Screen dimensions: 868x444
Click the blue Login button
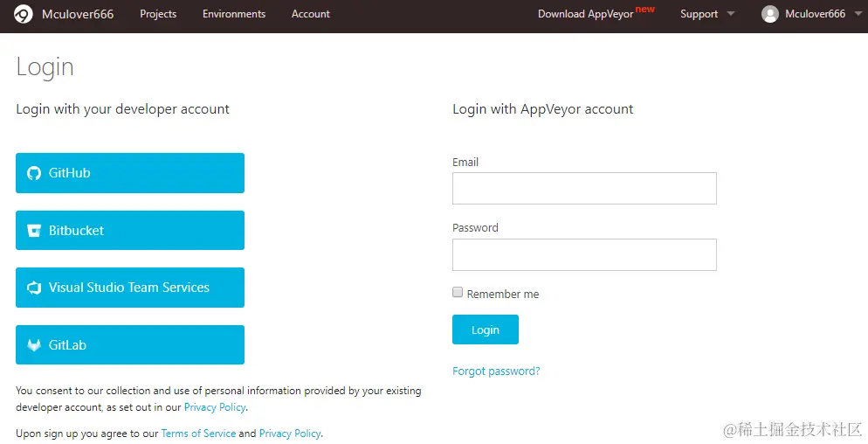486,330
